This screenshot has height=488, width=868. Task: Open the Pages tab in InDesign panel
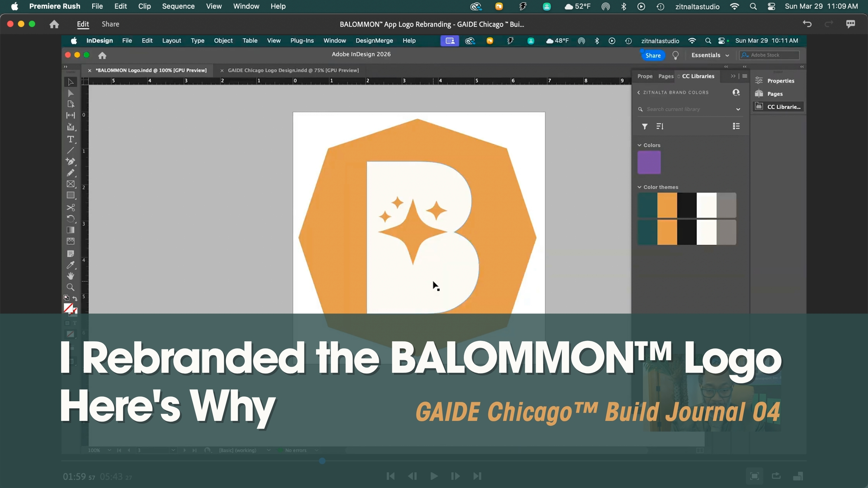(666, 76)
